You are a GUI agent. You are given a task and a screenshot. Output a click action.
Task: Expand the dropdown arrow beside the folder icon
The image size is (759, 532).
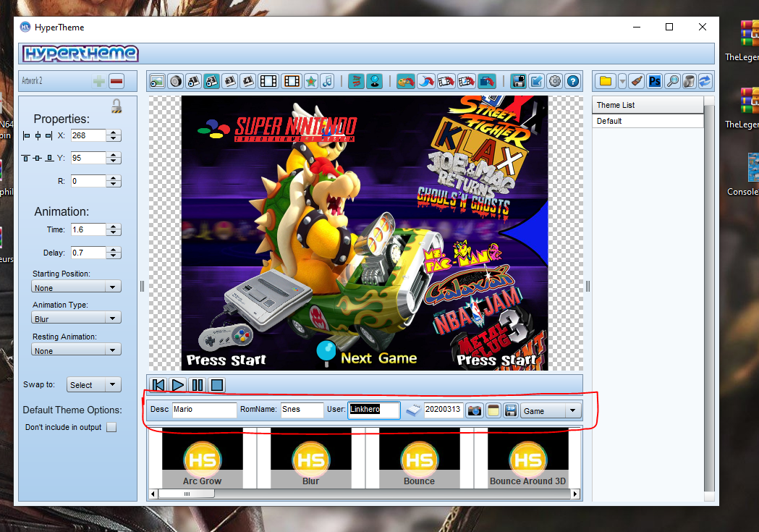pos(622,81)
